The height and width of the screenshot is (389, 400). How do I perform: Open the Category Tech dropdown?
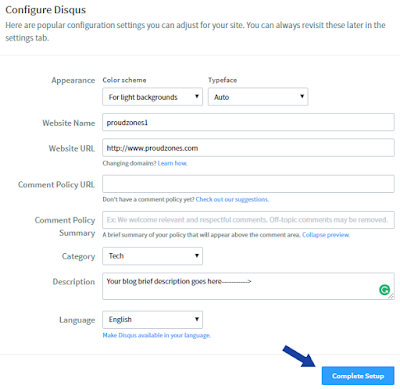152,256
